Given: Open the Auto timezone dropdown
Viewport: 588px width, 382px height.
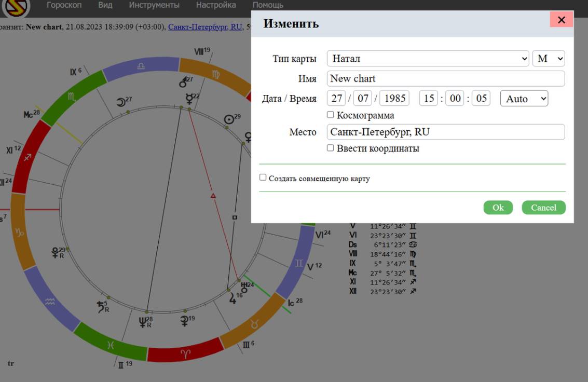Looking at the screenshot, I should (x=524, y=98).
